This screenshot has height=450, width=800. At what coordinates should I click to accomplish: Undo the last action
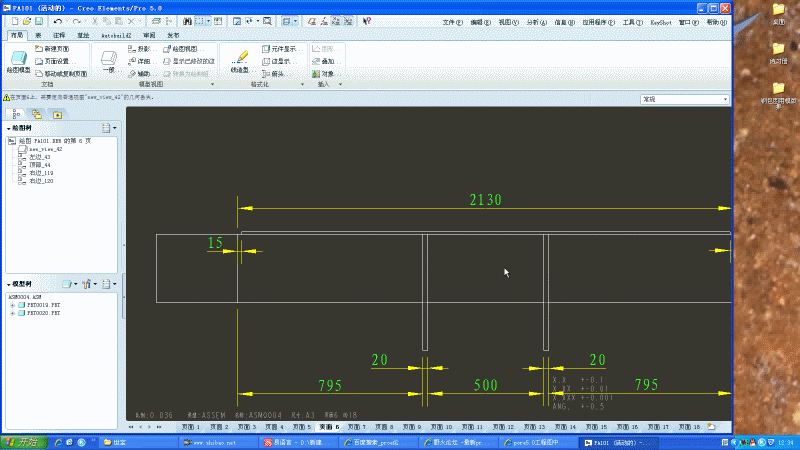point(58,21)
